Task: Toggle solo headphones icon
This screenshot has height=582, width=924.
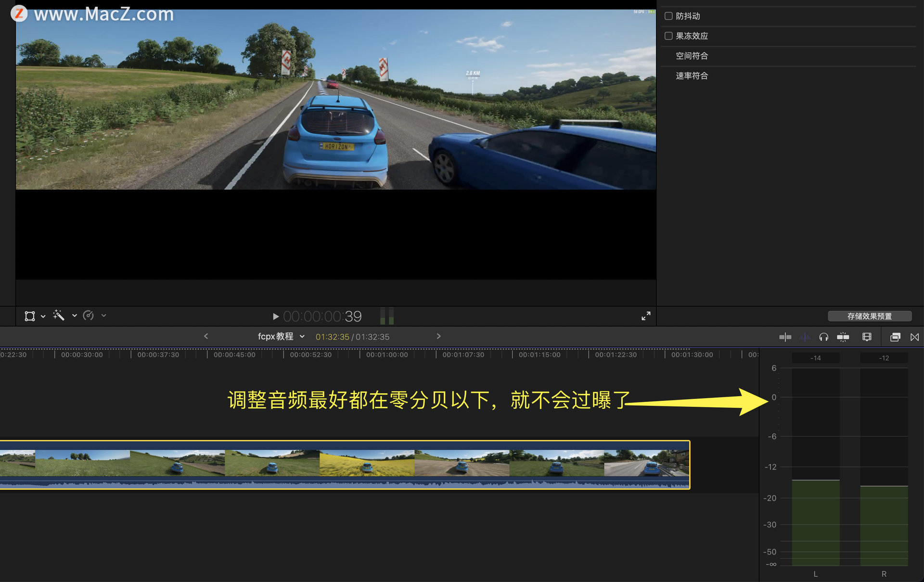Action: point(823,337)
